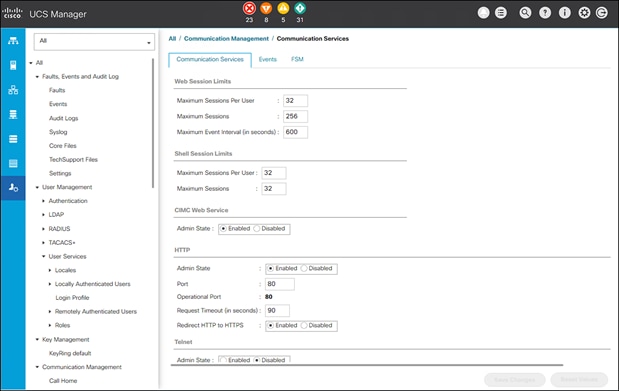Select Syslog in the tree
This screenshot has height=391, width=619.
[58, 132]
